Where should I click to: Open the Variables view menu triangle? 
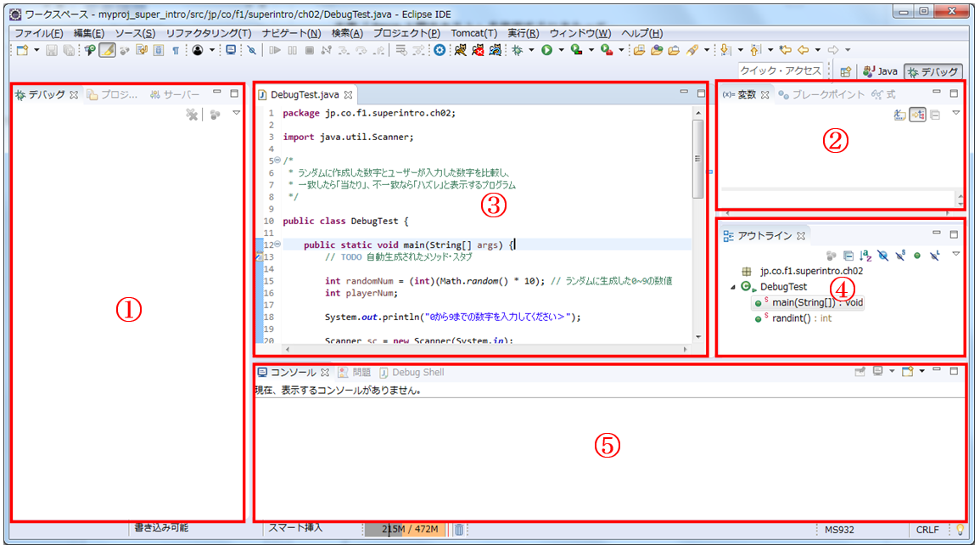[955, 114]
